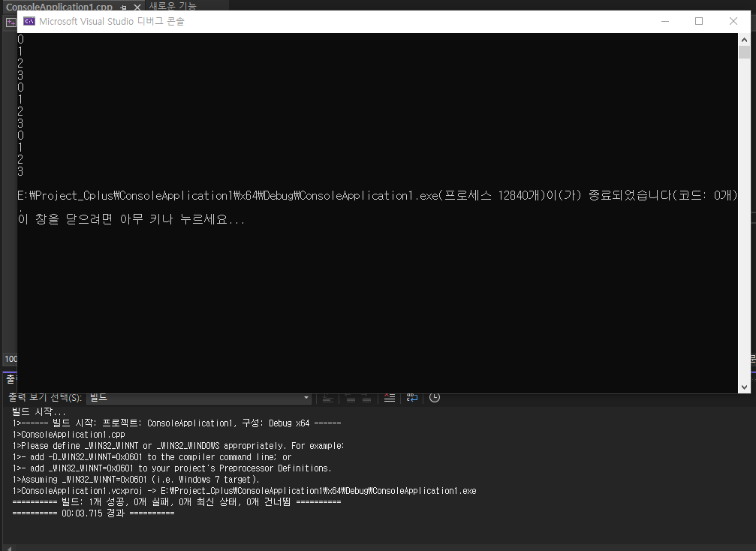Click the debug console scrollbar thumb
Viewport: 756px width, 551px height.
pos(744,52)
